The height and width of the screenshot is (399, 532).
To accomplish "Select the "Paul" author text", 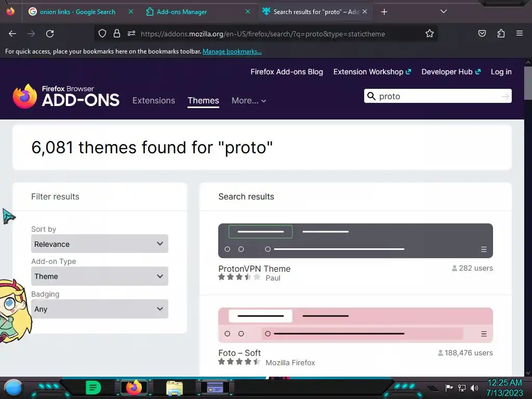I will tap(273, 278).
